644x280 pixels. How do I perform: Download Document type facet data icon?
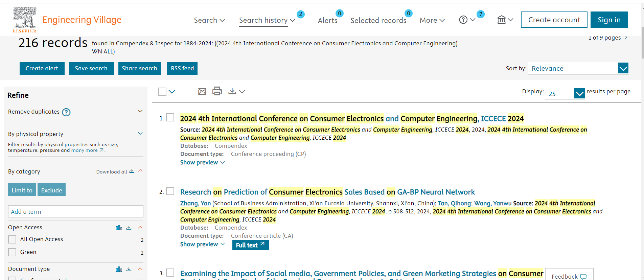pos(129,269)
